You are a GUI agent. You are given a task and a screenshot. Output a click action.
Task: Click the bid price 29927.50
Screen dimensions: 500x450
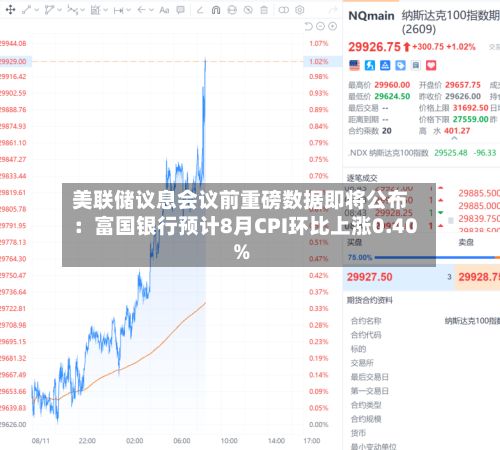369,277
